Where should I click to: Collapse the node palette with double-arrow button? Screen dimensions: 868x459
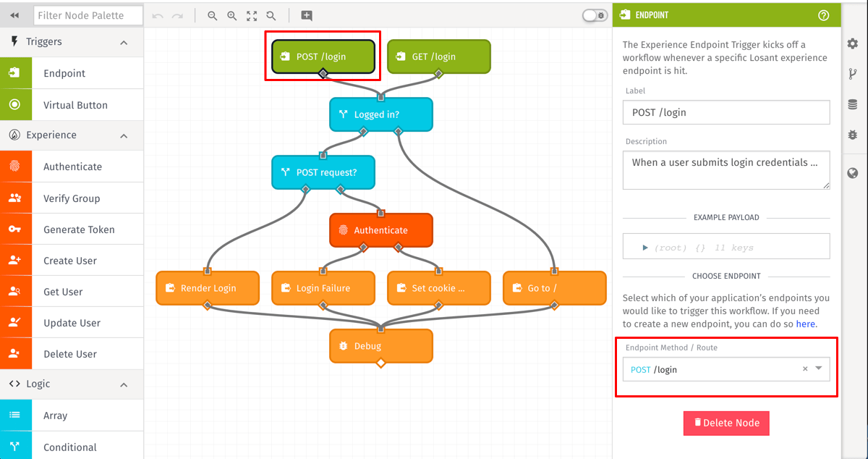14,15
